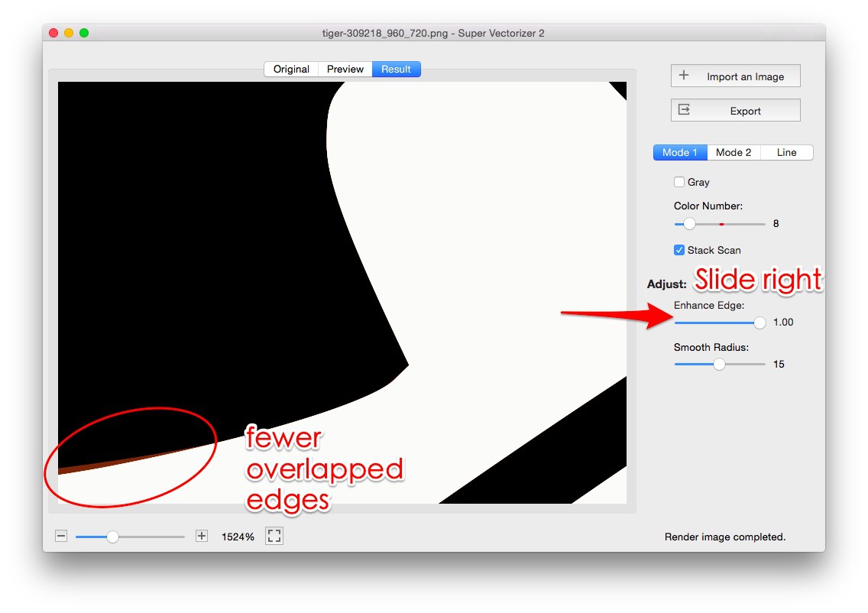The width and height of the screenshot is (868, 613).
Task: Click the Import an Image button
Action: click(734, 76)
